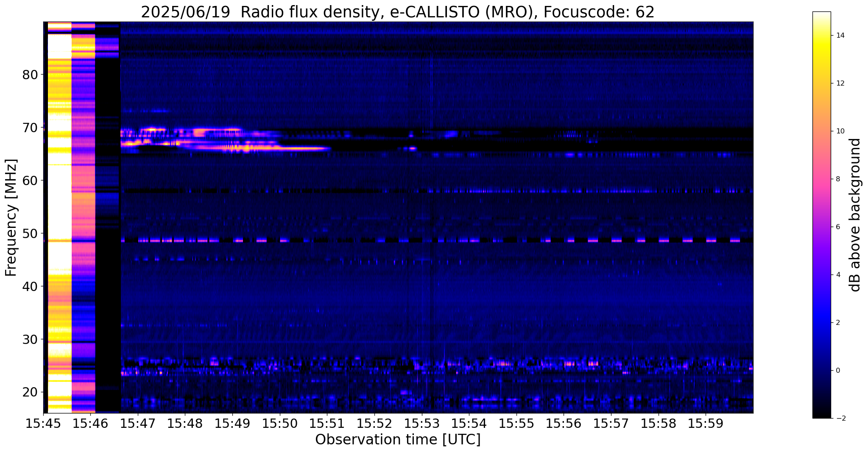Click the 15:47 time tick label
Screen dimensions: 868x452
pyautogui.click(x=138, y=423)
